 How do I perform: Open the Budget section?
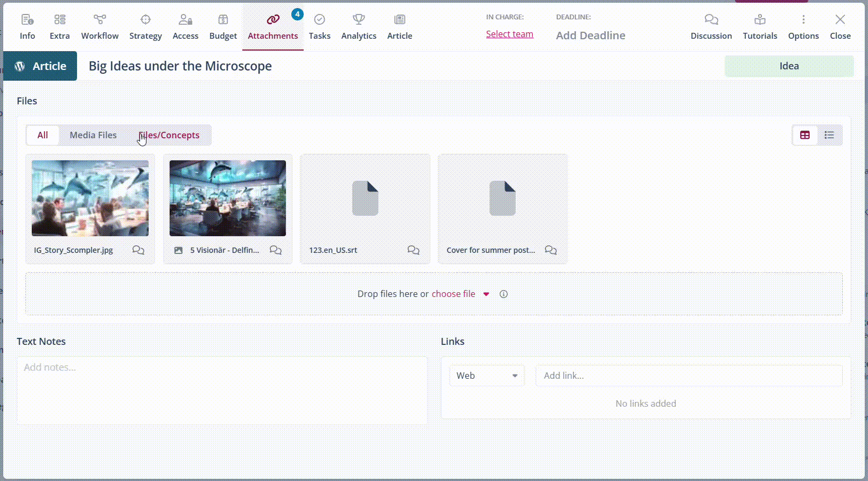click(223, 27)
